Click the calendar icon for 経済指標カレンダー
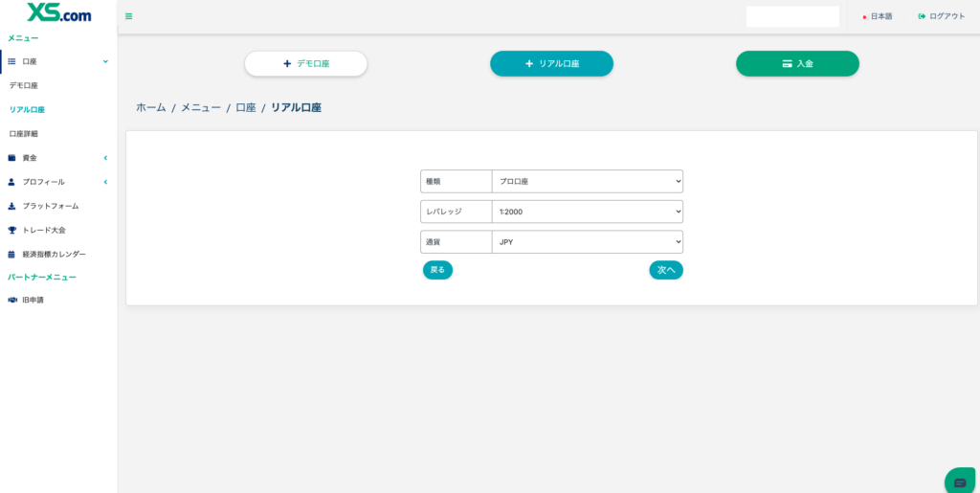The height and width of the screenshot is (493, 980). pos(11,255)
